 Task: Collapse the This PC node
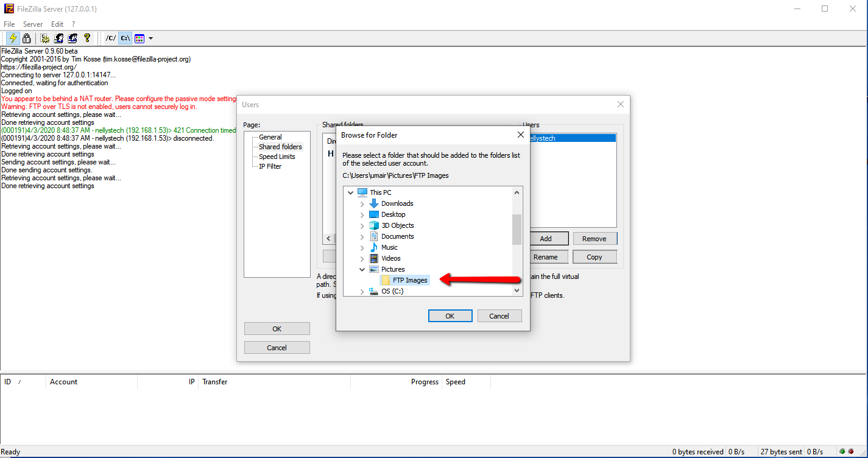click(350, 192)
